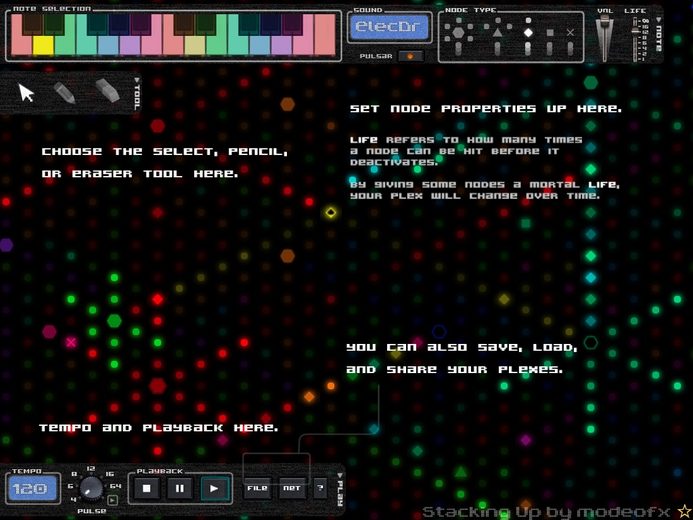Click the star icon beside Stacking Up title
The width and height of the screenshot is (693, 520).
[685, 511]
